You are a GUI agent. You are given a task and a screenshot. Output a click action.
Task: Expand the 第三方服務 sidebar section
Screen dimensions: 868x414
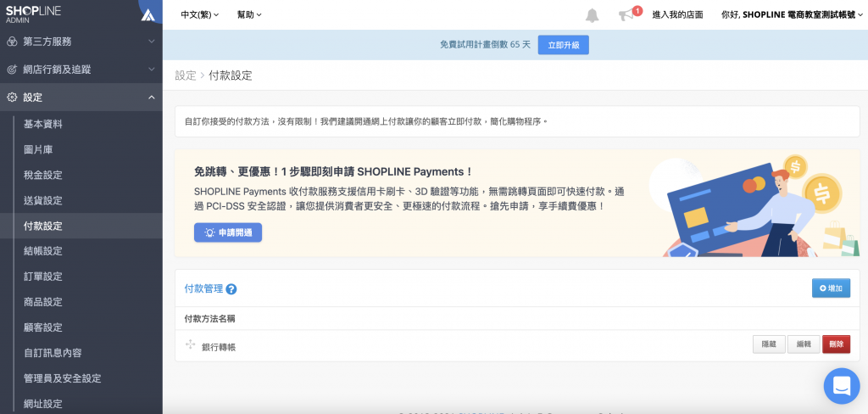point(151,42)
